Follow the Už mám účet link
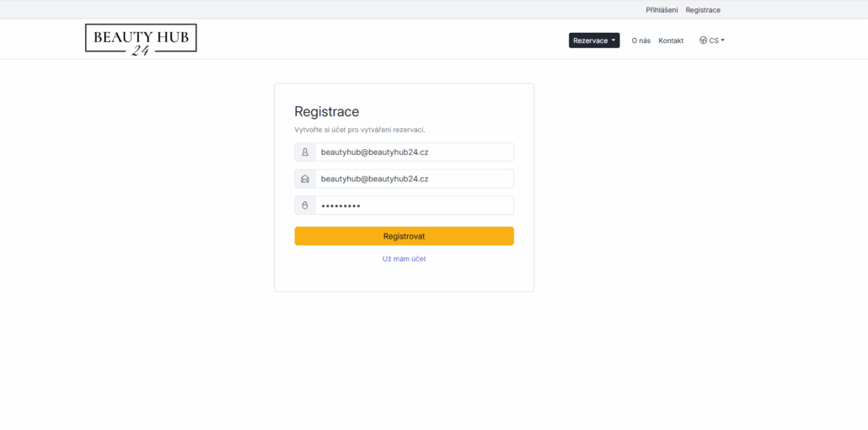This screenshot has height=430, width=868. coord(404,259)
